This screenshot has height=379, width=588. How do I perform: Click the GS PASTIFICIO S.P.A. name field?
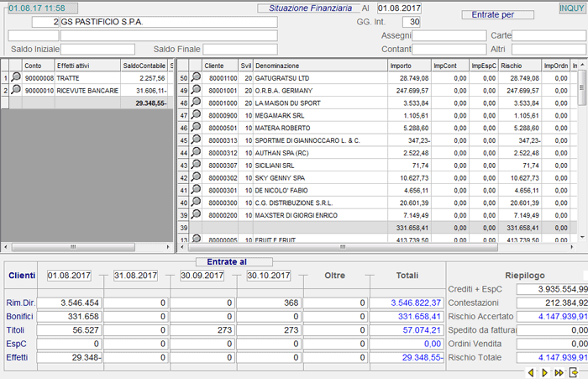[169, 22]
